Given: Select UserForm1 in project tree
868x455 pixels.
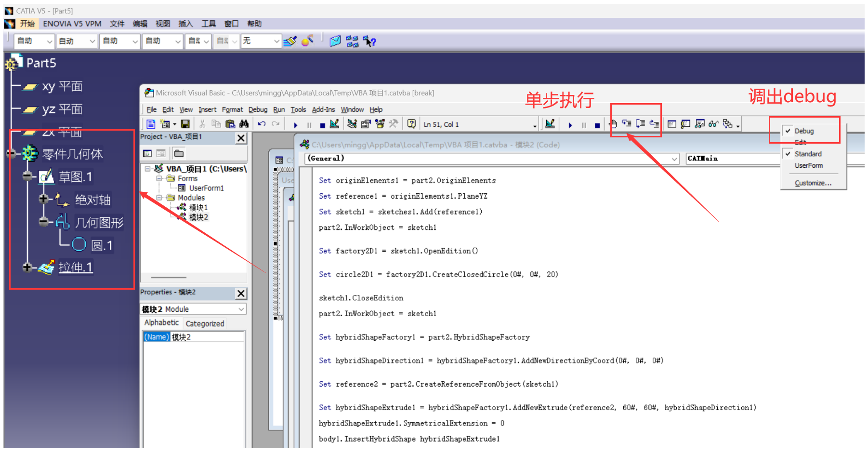Looking at the screenshot, I should (206, 188).
